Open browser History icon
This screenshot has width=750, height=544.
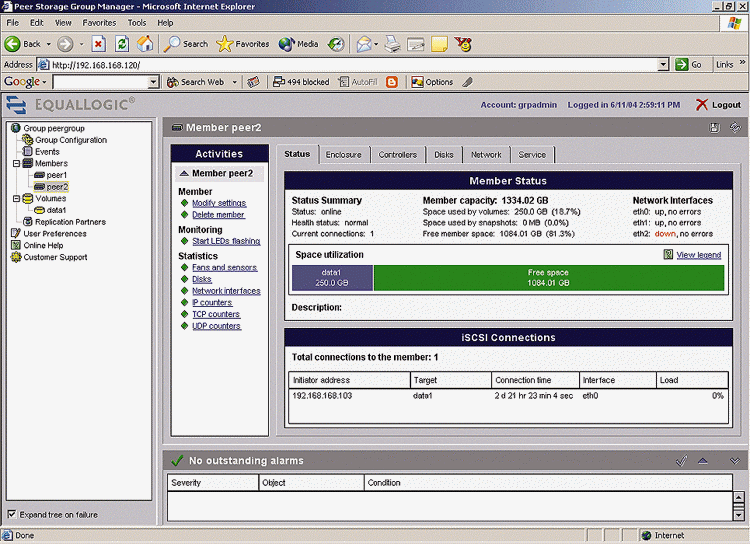tap(336, 44)
